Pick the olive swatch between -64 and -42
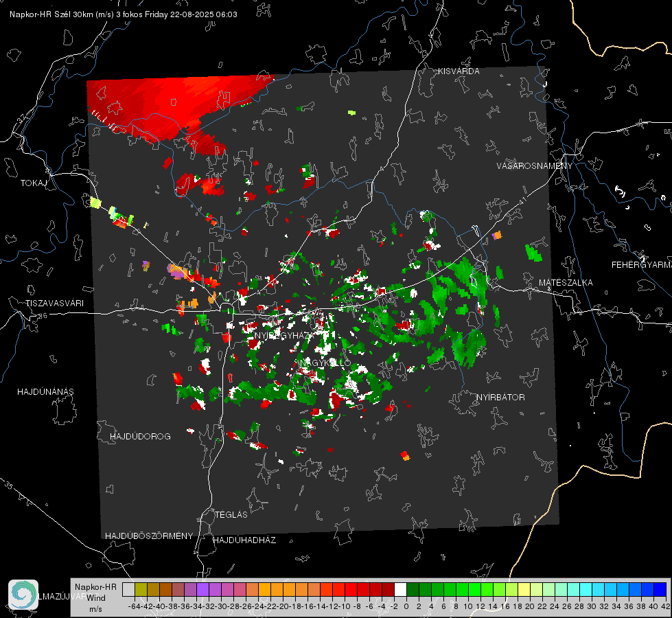Image resolution: width=672 pixels, height=618 pixels. tap(141, 590)
